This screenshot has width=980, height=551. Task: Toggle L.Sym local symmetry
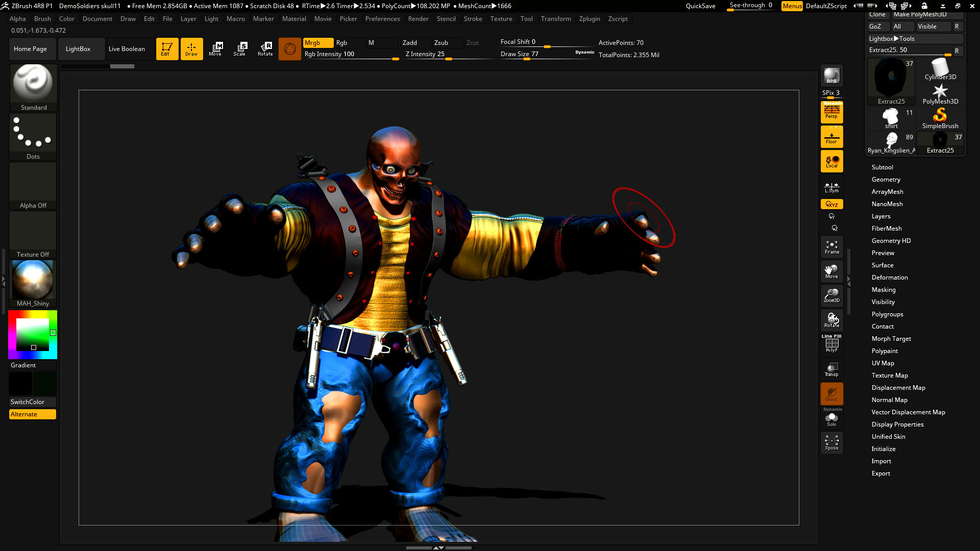(x=831, y=187)
